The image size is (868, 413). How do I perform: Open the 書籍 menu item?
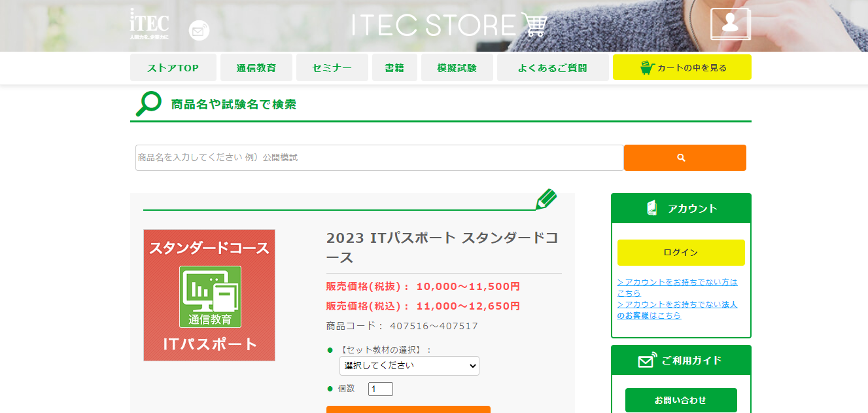pos(394,68)
